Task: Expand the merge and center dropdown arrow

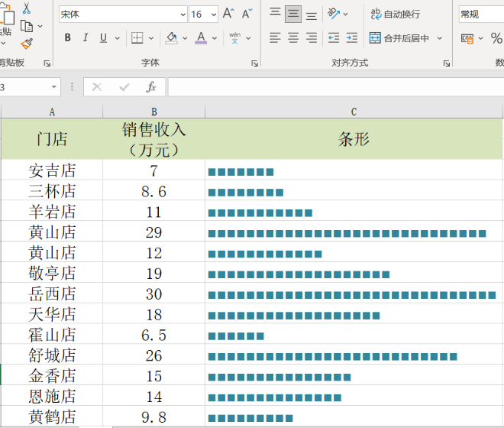Action: (x=440, y=38)
